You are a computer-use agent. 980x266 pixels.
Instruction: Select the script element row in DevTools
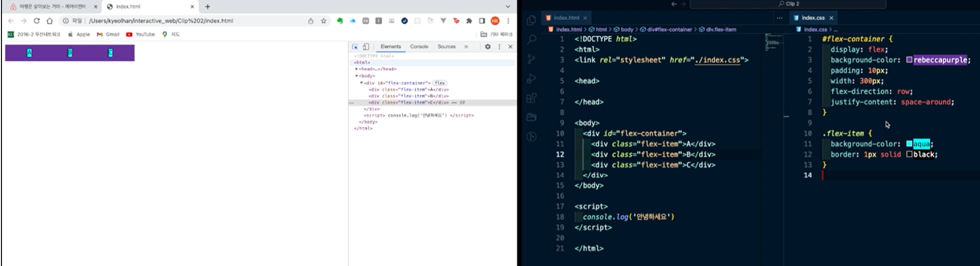pyautogui.click(x=419, y=115)
